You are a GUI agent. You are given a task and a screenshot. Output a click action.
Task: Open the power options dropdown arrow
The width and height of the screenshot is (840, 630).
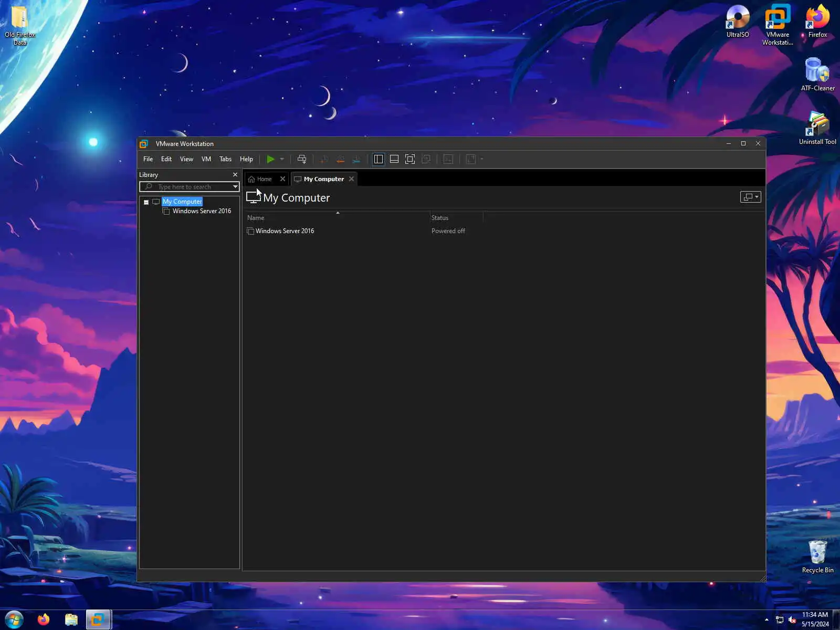click(282, 159)
